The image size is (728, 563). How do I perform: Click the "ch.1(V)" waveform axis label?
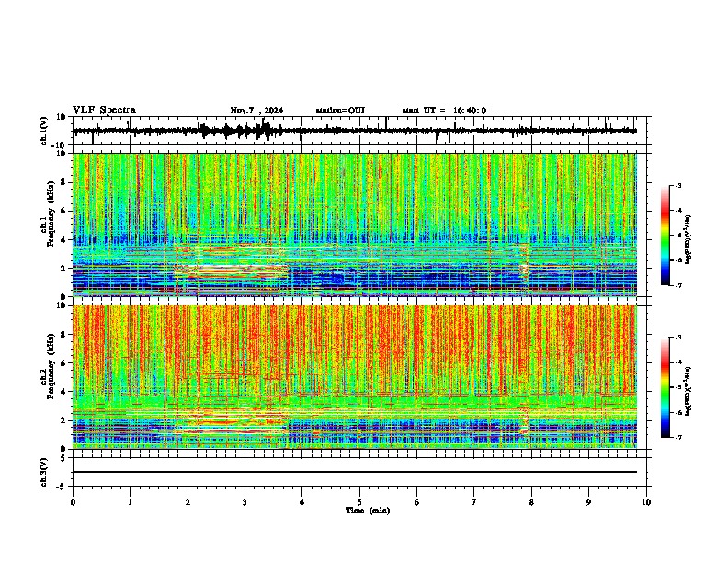(x=44, y=131)
